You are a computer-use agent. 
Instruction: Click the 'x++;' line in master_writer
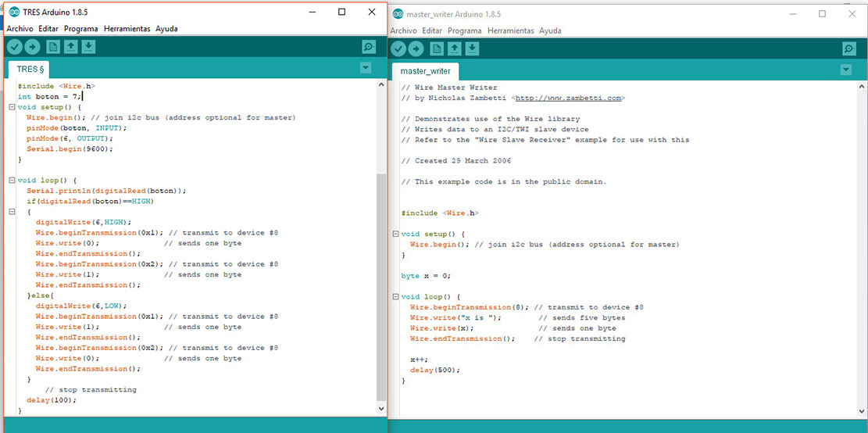[419, 360]
